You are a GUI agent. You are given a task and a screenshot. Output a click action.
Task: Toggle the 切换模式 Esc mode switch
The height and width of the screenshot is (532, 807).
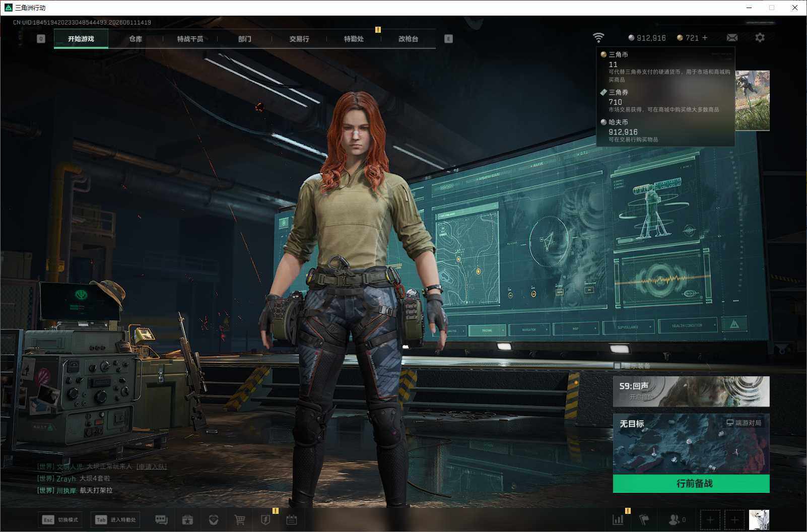60,519
